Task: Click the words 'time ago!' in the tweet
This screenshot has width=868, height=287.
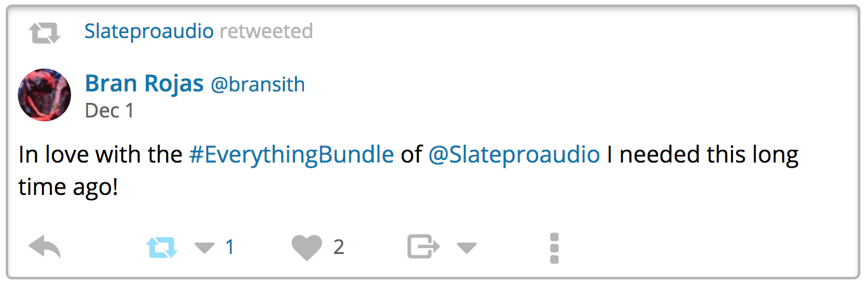Action: (x=69, y=188)
